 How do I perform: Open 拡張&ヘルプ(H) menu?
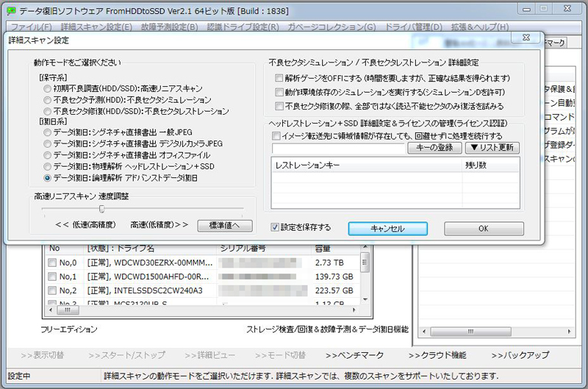[x=480, y=27]
